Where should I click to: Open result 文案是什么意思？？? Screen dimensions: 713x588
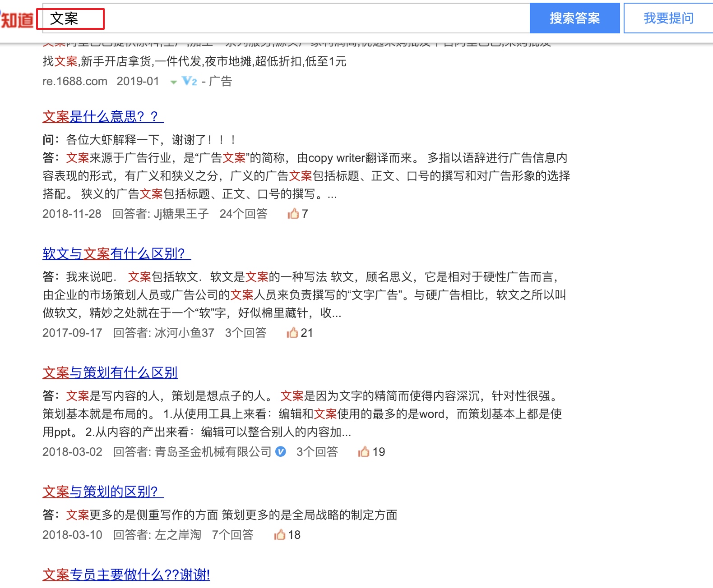pyautogui.click(x=103, y=116)
